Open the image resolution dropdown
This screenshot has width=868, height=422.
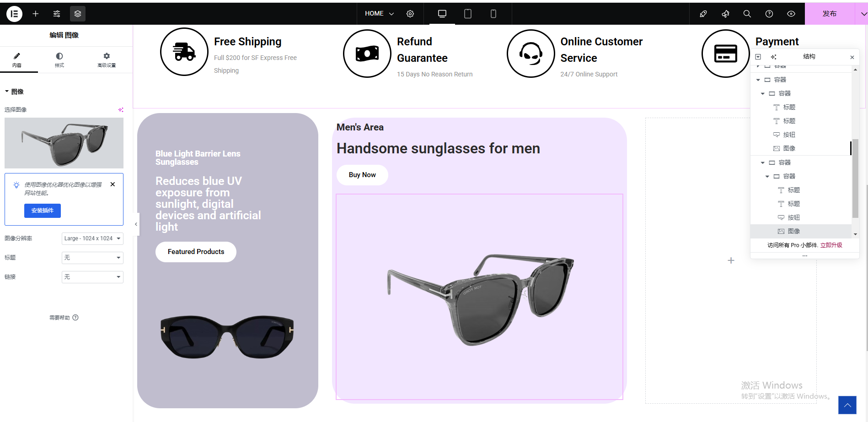pyautogui.click(x=92, y=238)
